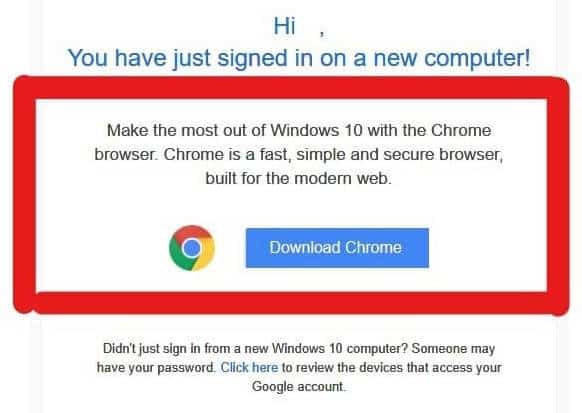
Task: Click the 'Make the most out of' line
Action: pyautogui.click(x=299, y=130)
